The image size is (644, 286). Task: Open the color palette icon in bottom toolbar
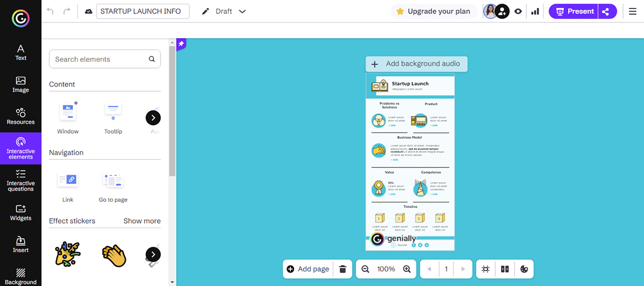524,269
